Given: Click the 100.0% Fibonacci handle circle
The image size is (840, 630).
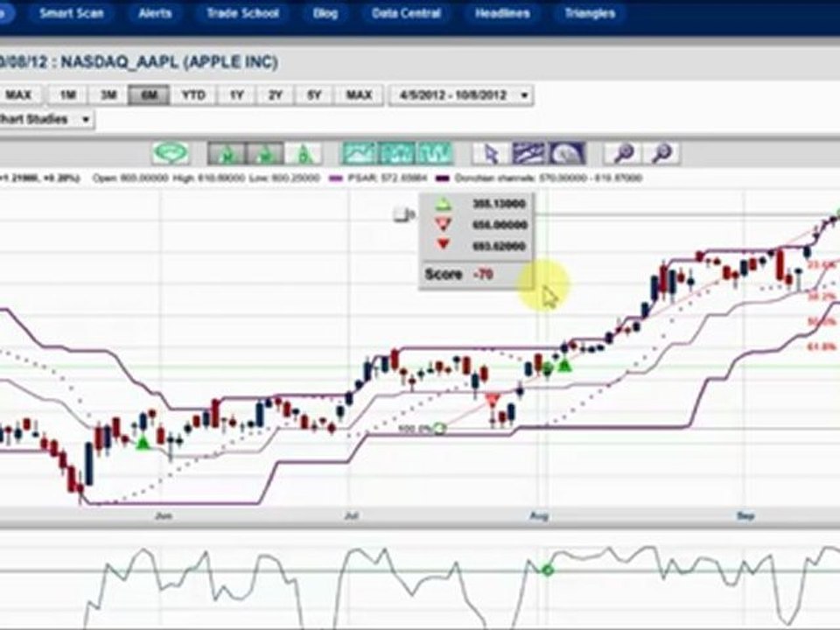Looking at the screenshot, I should coord(440,429).
